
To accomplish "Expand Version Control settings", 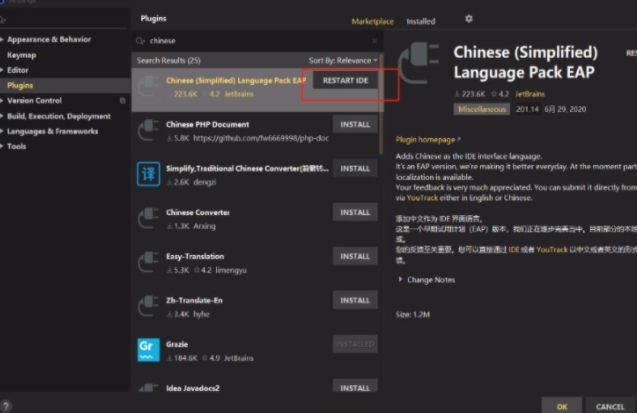I will point(2,100).
